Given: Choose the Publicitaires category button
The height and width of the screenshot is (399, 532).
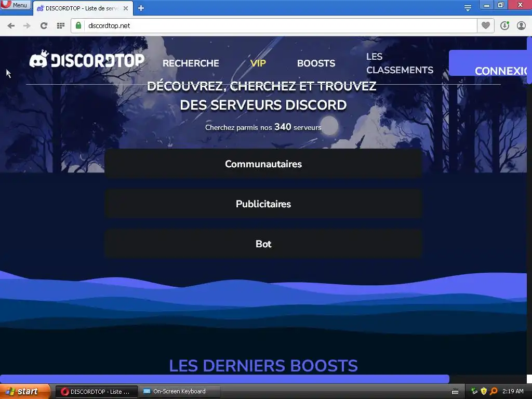Looking at the screenshot, I should (263, 204).
